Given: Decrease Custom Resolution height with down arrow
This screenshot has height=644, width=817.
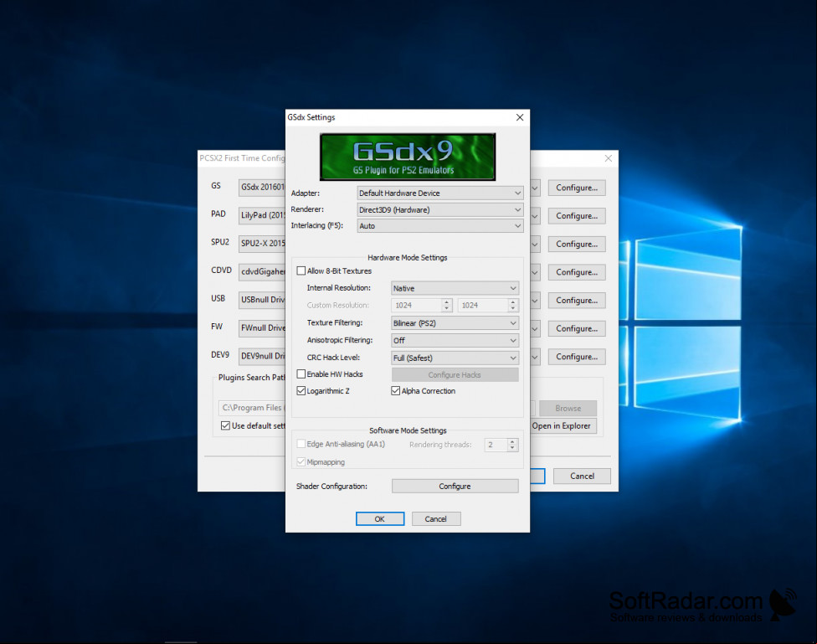Looking at the screenshot, I should 513,308.
